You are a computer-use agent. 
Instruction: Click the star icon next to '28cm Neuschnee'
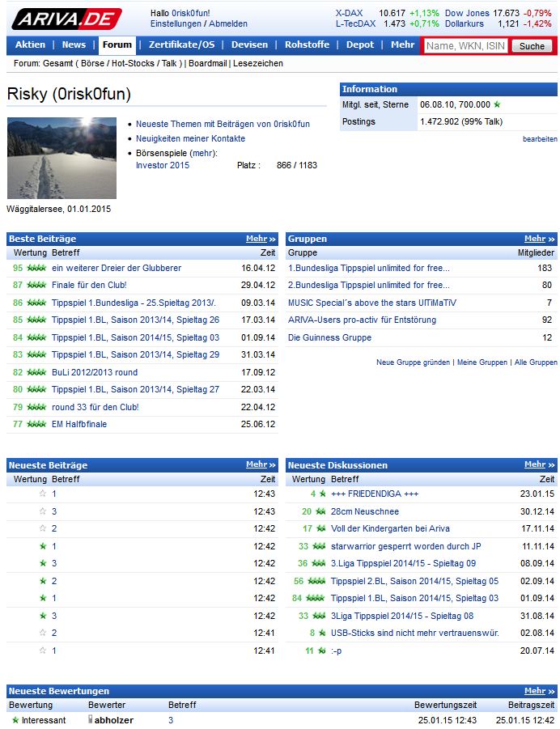point(320,511)
